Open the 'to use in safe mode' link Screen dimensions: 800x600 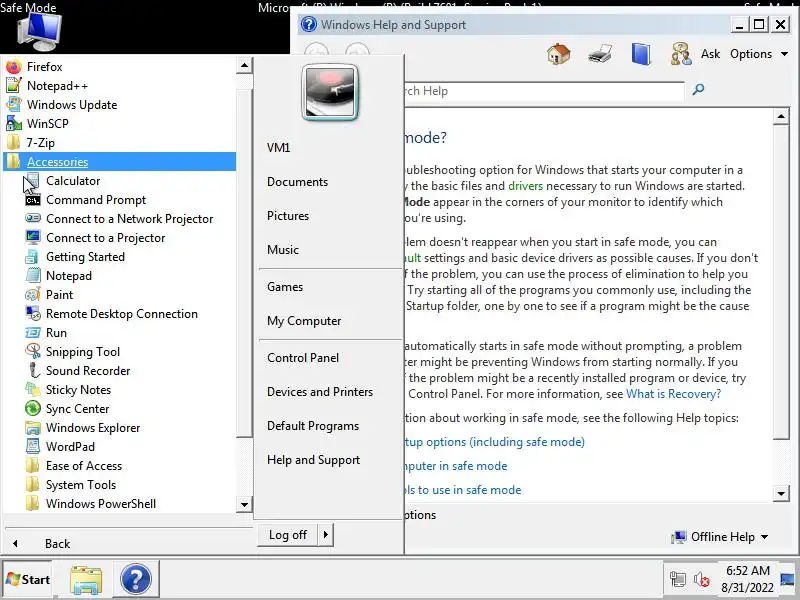pos(462,490)
